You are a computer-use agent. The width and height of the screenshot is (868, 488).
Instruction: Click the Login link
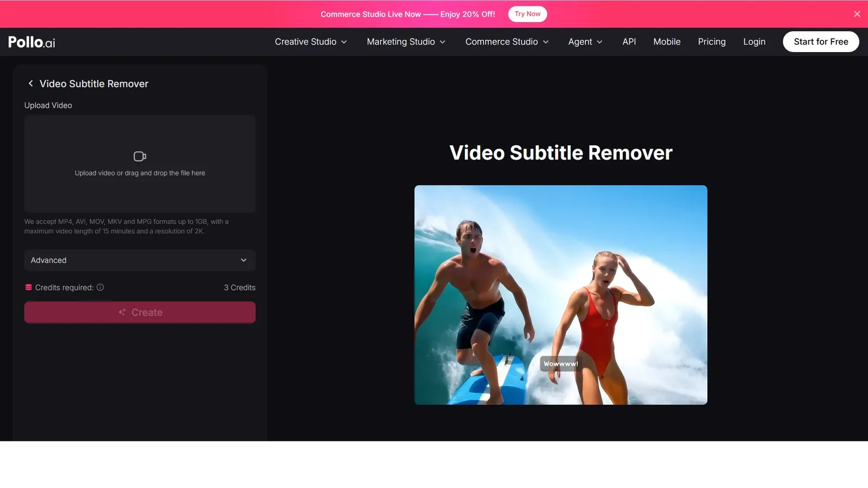tap(754, 42)
